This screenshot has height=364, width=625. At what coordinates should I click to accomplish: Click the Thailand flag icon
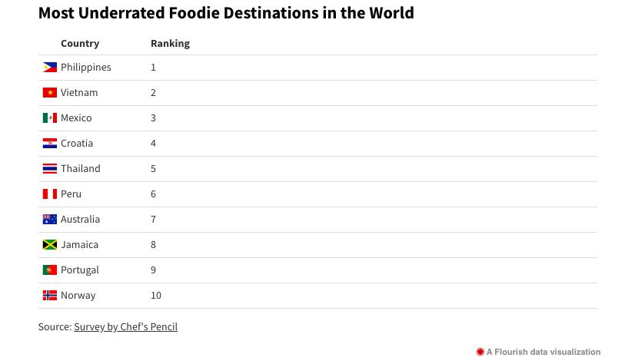tap(50, 169)
